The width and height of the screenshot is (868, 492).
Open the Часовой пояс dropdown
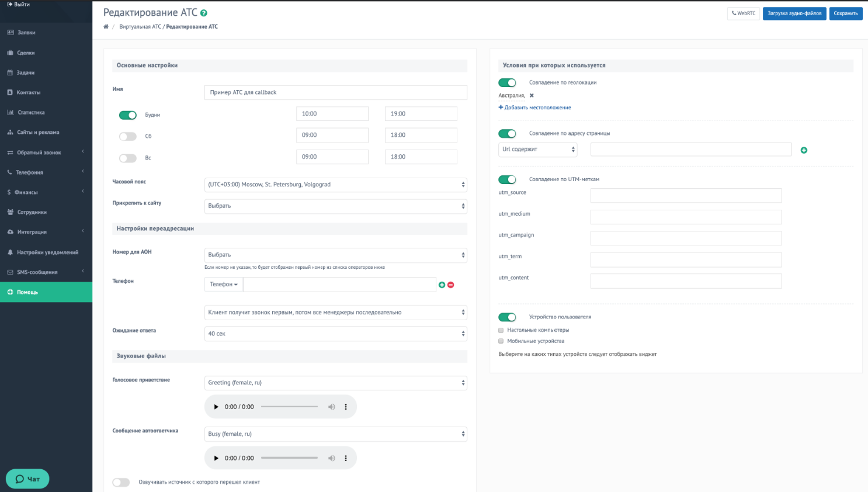coord(336,185)
